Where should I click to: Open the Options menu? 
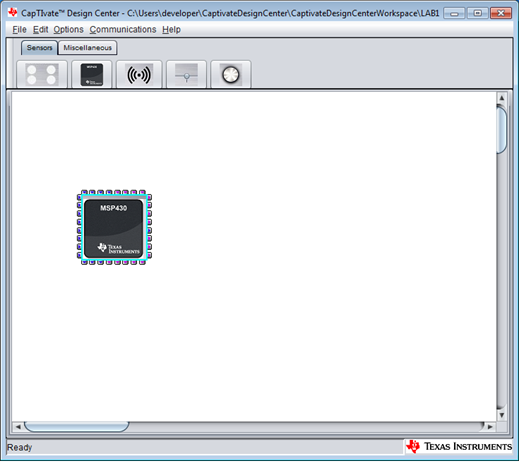pyautogui.click(x=68, y=30)
